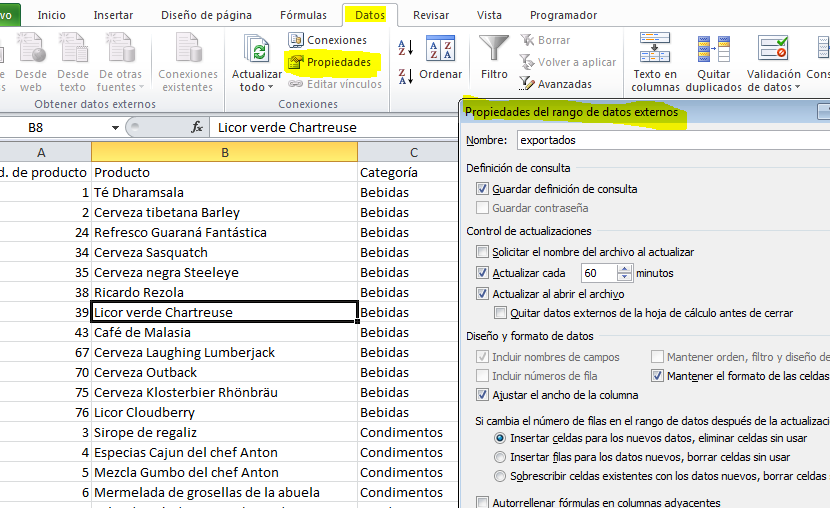This screenshot has height=508, width=830.
Task: Click the Name Box showing B8
Action: tap(56, 128)
